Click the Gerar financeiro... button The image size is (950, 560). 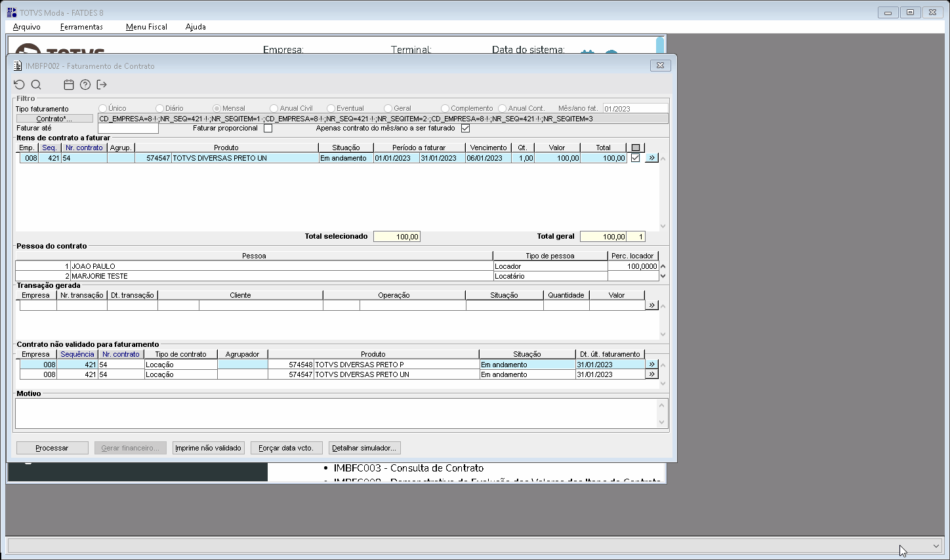tap(130, 448)
